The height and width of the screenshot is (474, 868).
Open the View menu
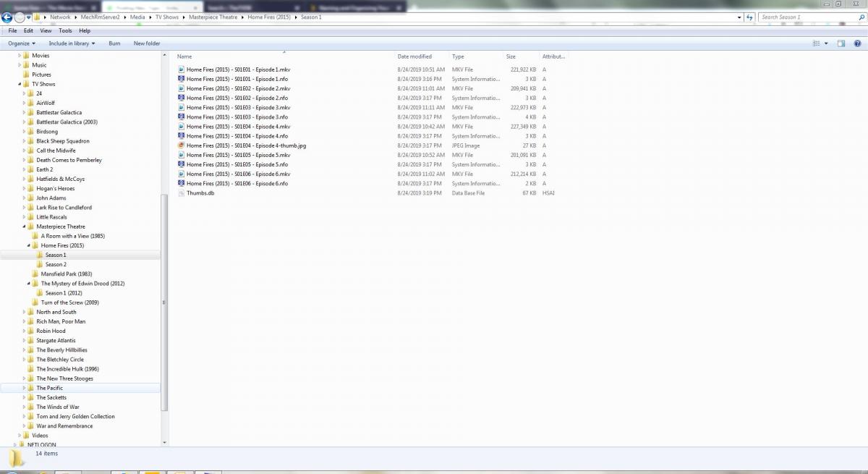(x=46, y=31)
